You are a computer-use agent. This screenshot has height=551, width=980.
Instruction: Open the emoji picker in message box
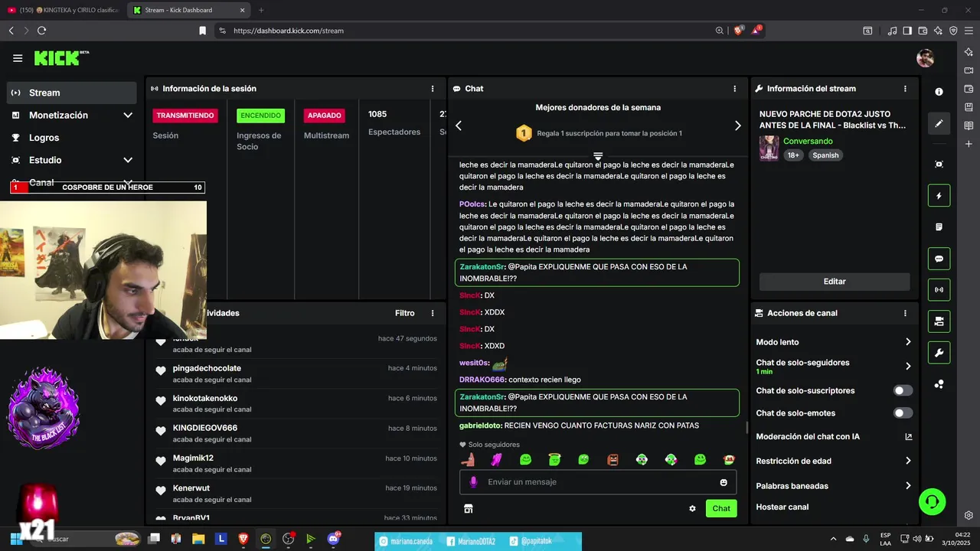[x=724, y=482]
